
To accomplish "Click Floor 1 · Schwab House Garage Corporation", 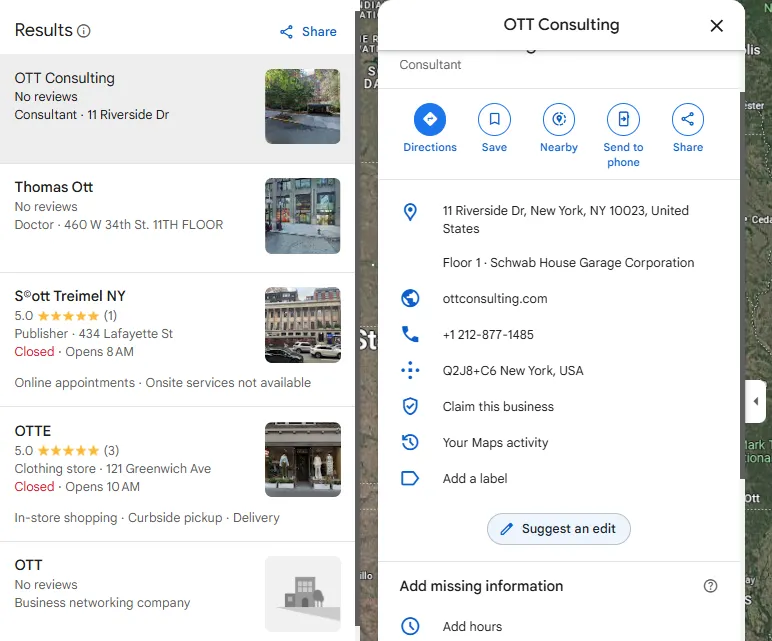I will pos(568,263).
